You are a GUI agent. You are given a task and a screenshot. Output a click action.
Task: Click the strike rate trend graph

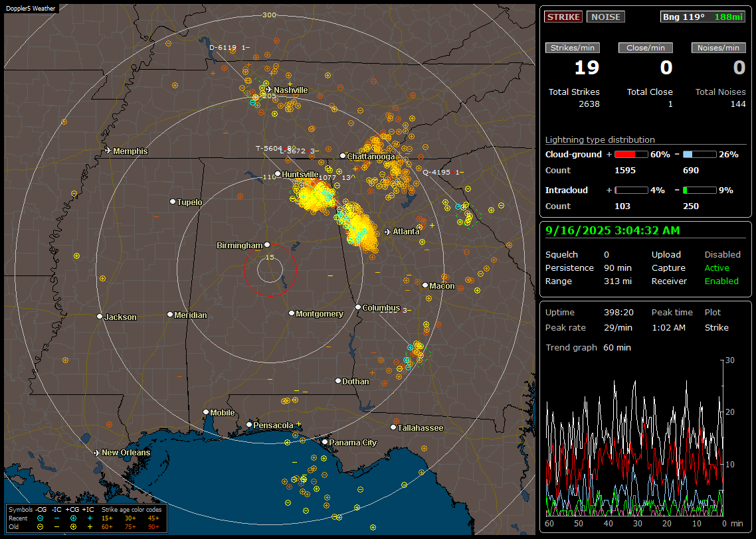click(x=634, y=438)
